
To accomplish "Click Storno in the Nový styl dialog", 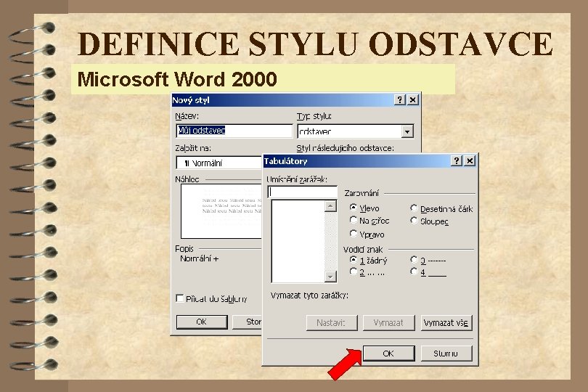I will click(x=248, y=322).
